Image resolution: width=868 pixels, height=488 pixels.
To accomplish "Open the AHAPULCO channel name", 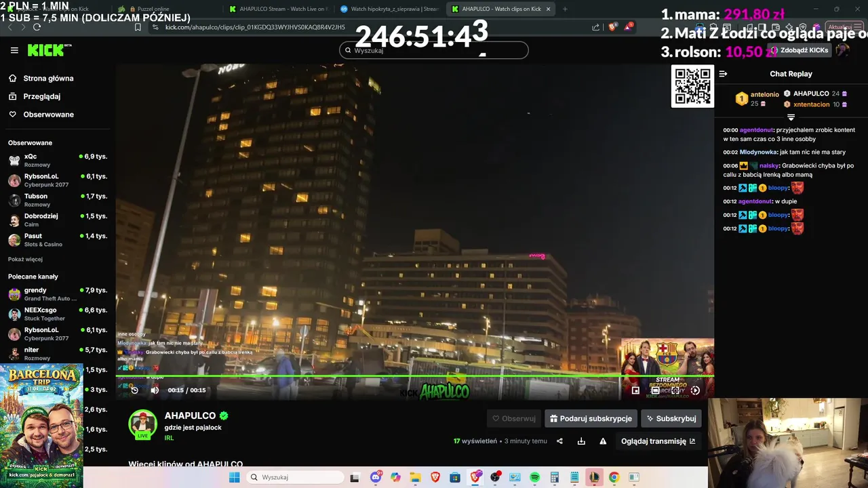I will (x=190, y=415).
